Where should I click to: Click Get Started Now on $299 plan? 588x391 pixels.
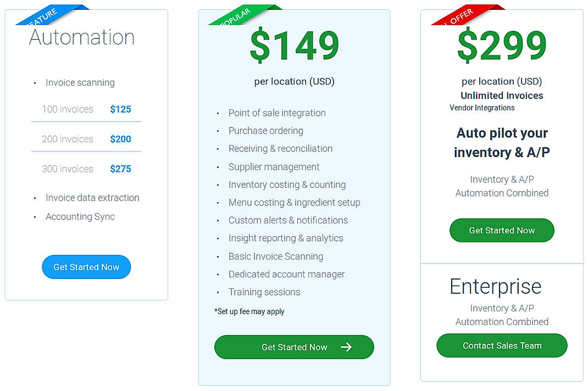tap(501, 230)
